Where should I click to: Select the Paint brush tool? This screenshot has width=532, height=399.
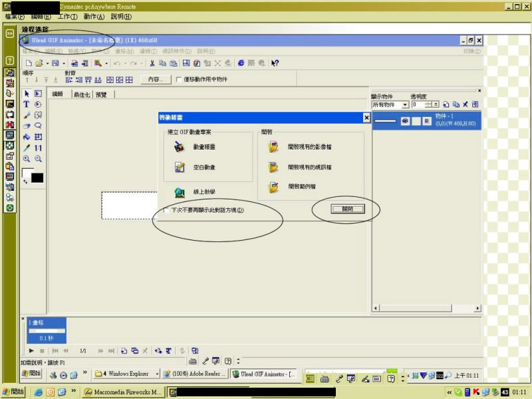pyautogui.click(x=27, y=115)
